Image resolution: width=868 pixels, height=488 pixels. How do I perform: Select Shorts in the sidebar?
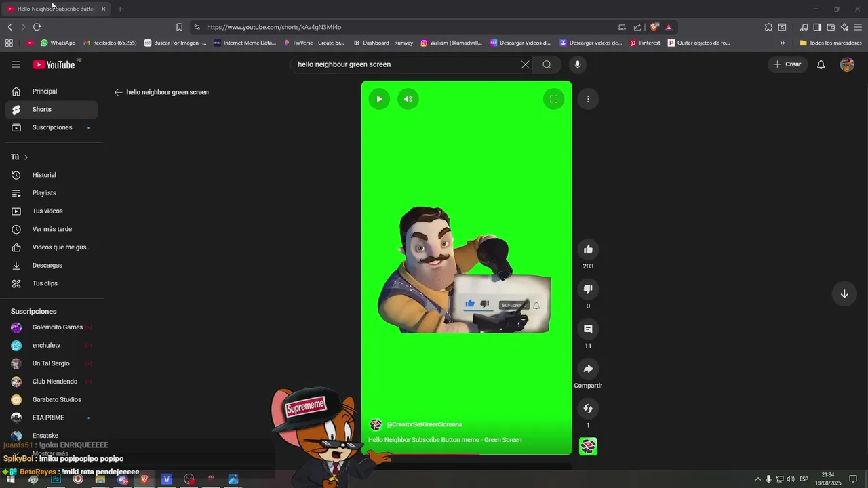(x=52, y=109)
